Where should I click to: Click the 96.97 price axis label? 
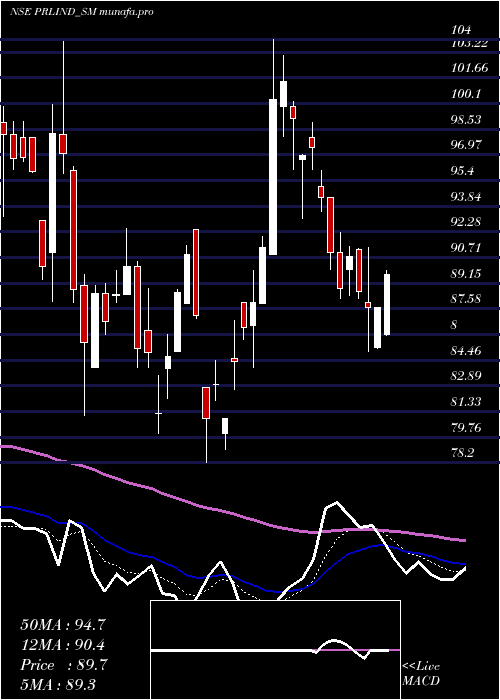coord(467,145)
